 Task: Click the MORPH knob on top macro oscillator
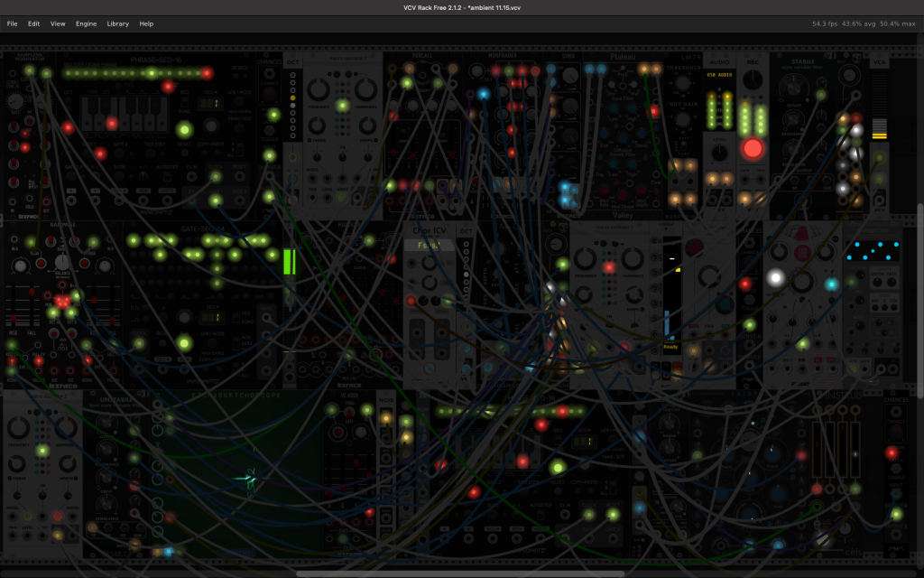pyautogui.click(x=368, y=126)
